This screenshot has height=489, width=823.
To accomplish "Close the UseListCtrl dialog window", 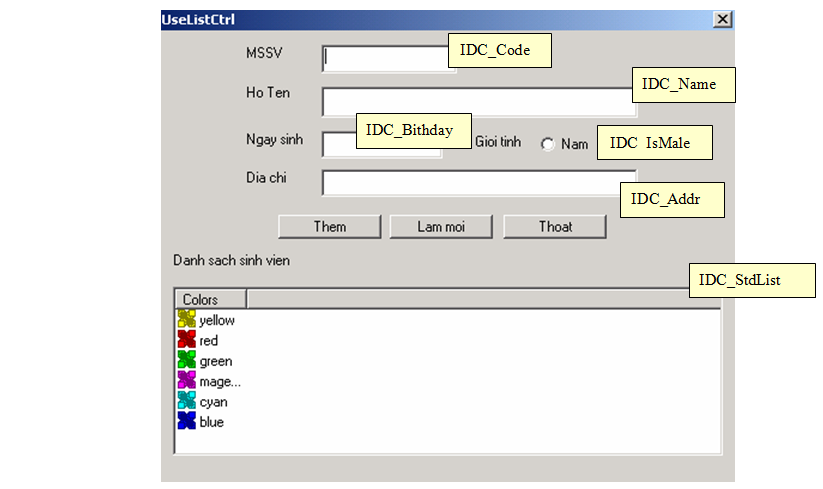I will coord(722,20).
